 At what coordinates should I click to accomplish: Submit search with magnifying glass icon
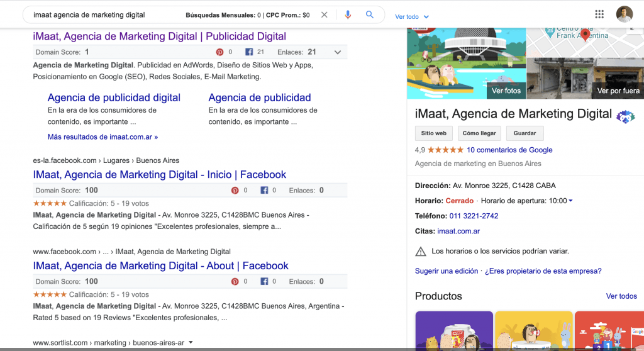[x=370, y=15]
